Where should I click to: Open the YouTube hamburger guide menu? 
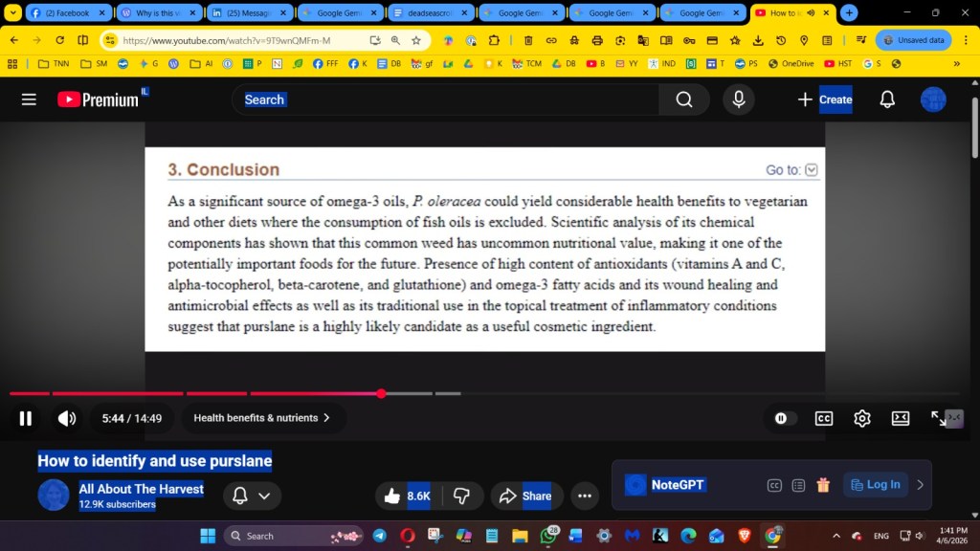pyautogui.click(x=29, y=99)
